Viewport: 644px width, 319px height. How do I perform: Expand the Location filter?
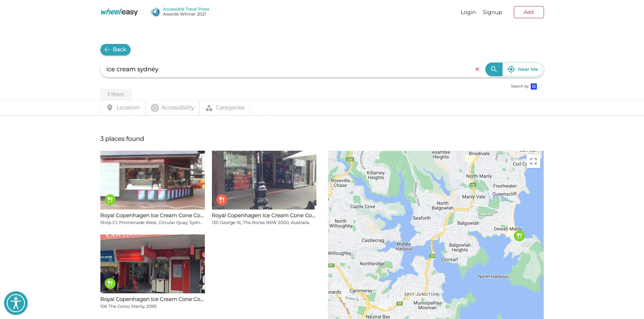[x=123, y=108]
